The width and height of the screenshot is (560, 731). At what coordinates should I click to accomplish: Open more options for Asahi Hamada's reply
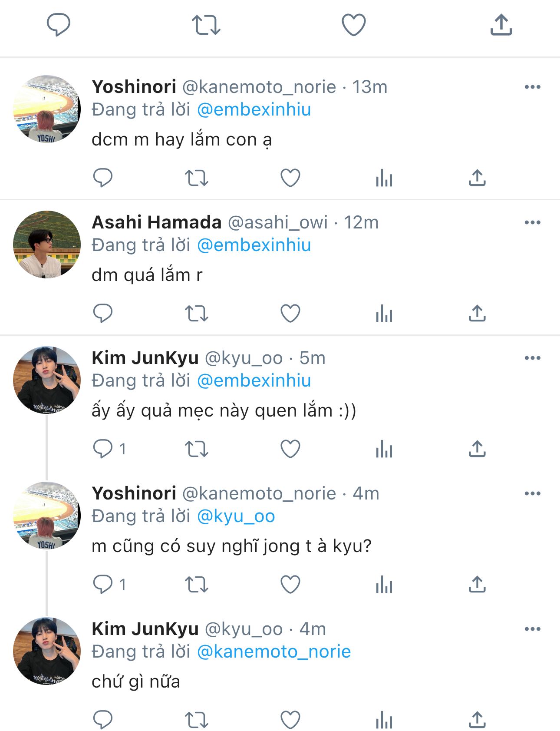click(532, 223)
